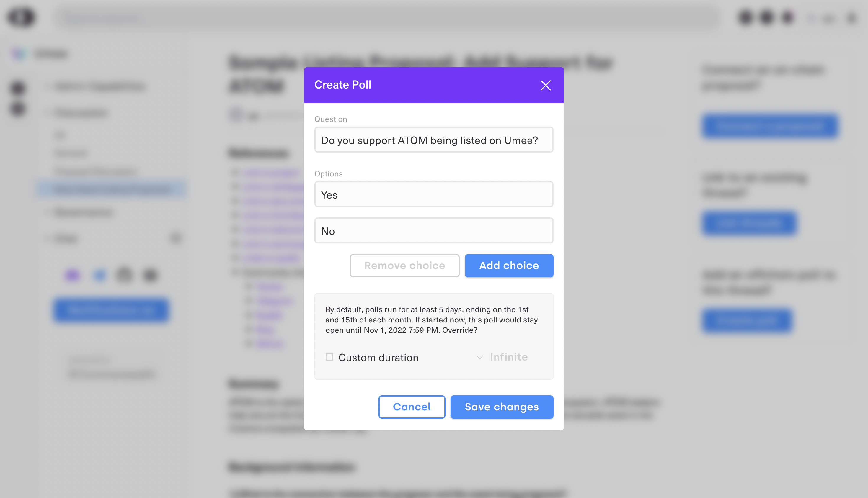This screenshot has height=498, width=868.
Task: Click the blurred highlighted item in left sidebar
Action: 112,189
